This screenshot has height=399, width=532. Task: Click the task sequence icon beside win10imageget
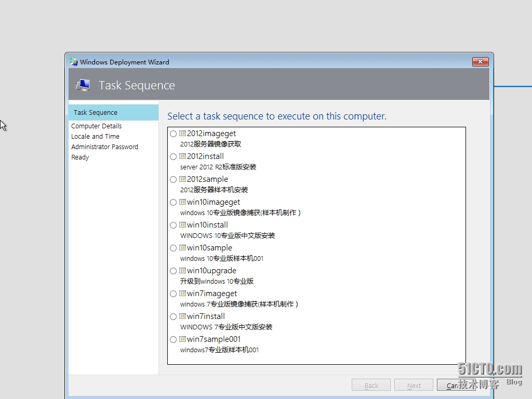coord(182,202)
